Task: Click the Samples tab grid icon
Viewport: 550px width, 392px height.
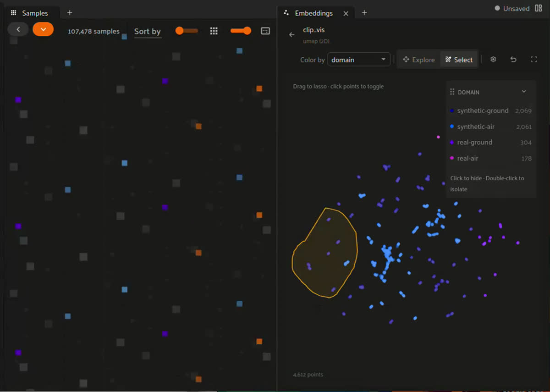Action: 14,13
